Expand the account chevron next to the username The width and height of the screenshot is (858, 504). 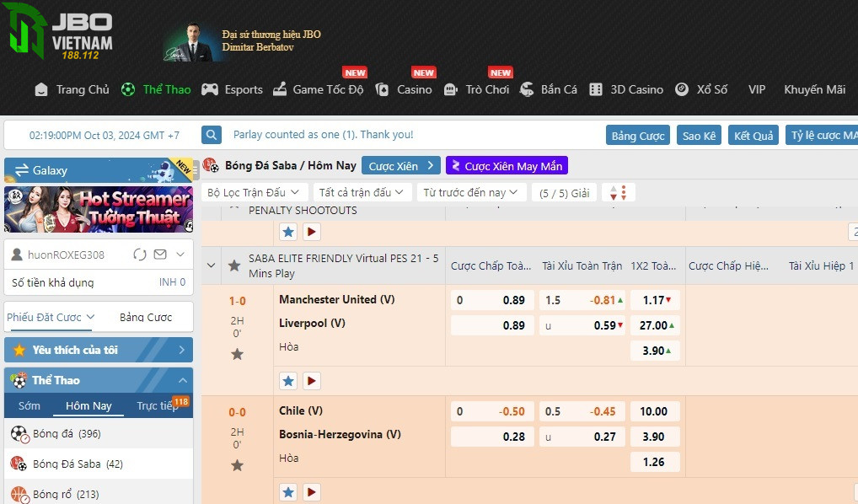[x=180, y=255]
